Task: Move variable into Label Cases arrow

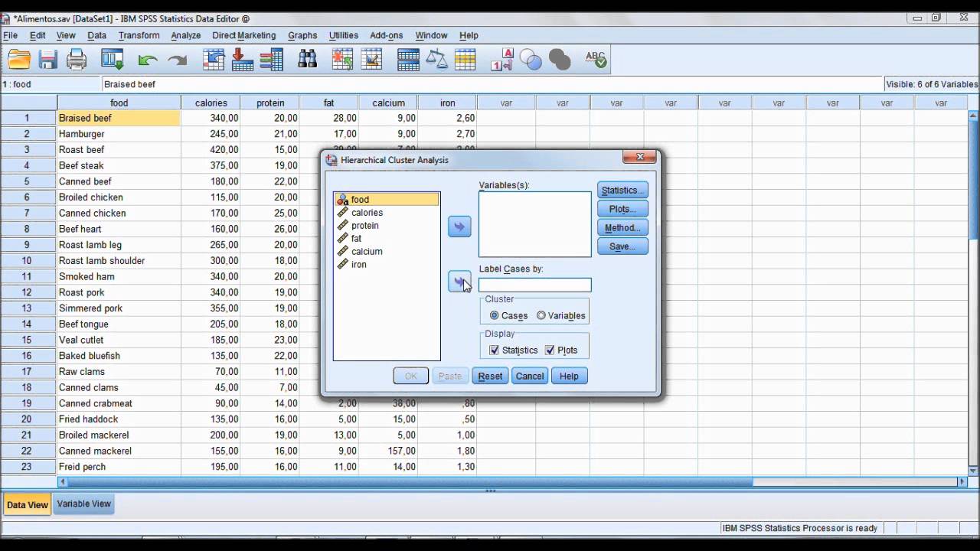Action: pos(459,282)
